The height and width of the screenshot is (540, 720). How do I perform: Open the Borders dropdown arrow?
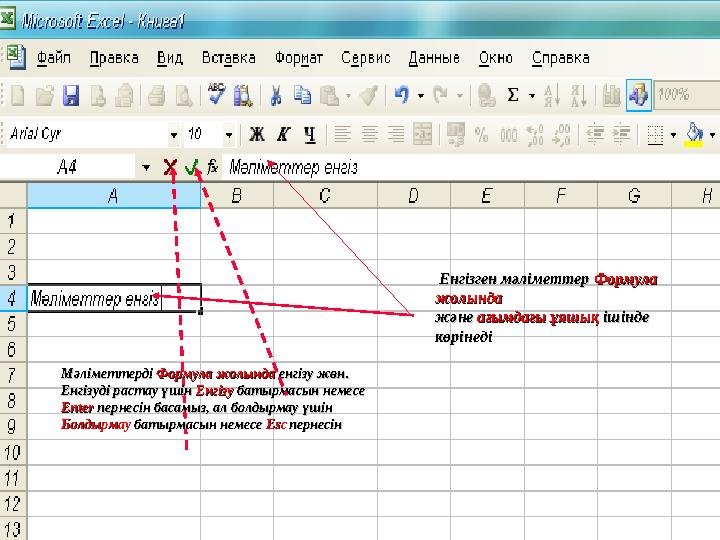click(673, 135)
